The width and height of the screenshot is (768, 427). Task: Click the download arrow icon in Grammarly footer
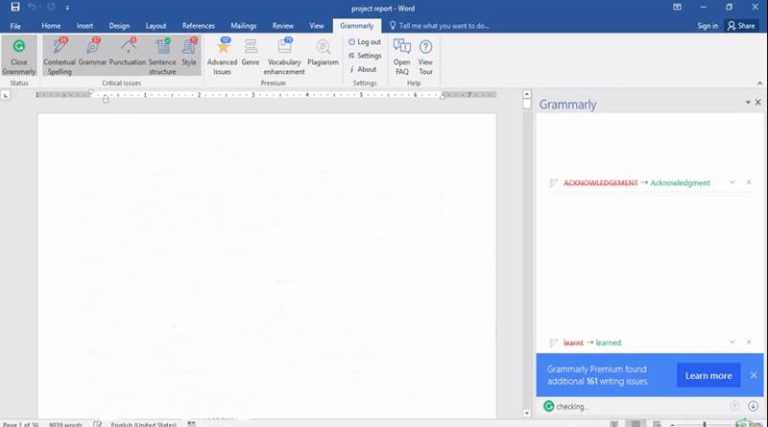tap(753, 406)
